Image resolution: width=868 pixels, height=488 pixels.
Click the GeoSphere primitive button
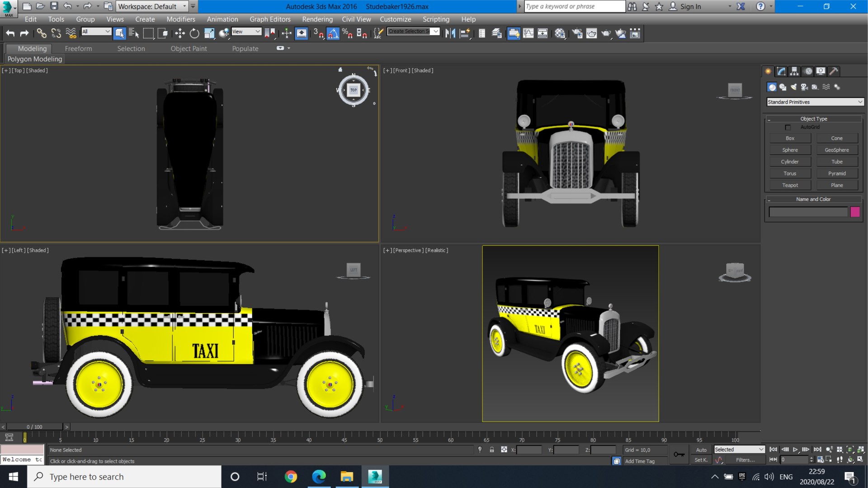coord(837,150)
